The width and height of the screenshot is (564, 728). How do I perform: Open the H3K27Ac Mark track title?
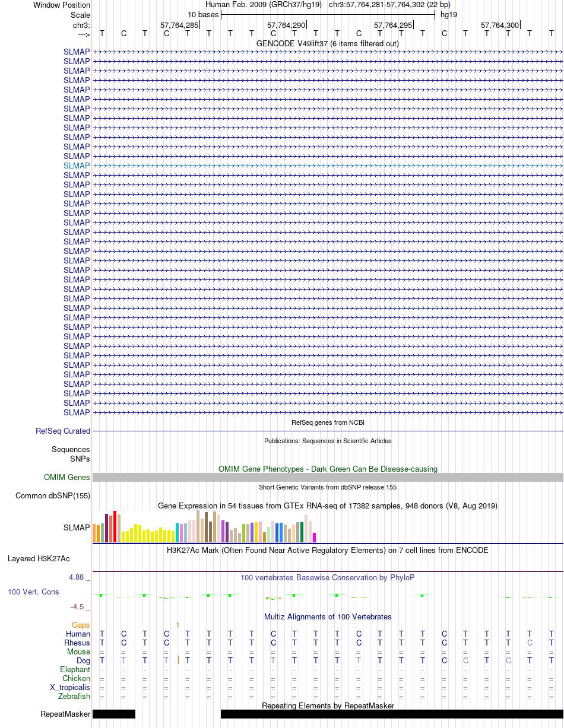click(x=328, y=551)
